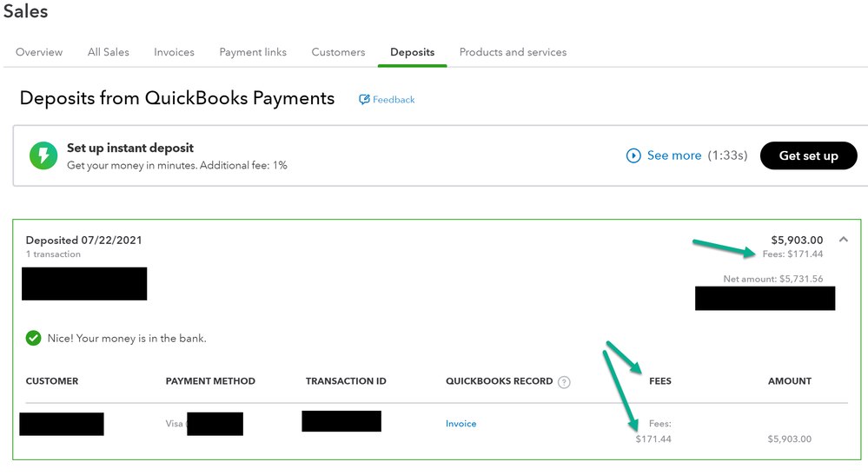This screenshot has width=868, height=475.
Task: Open the Invoice record link
Action: click(x=461, y=424)
